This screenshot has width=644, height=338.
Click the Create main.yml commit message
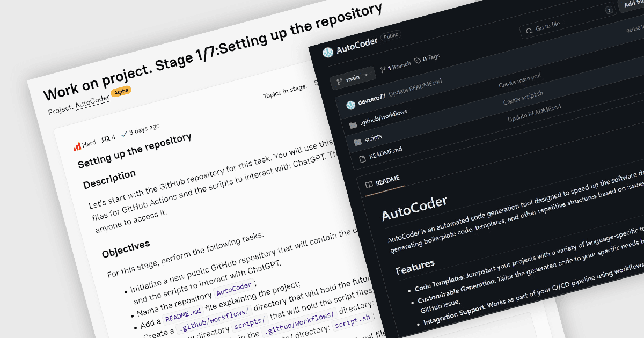(x=519, y=82)
